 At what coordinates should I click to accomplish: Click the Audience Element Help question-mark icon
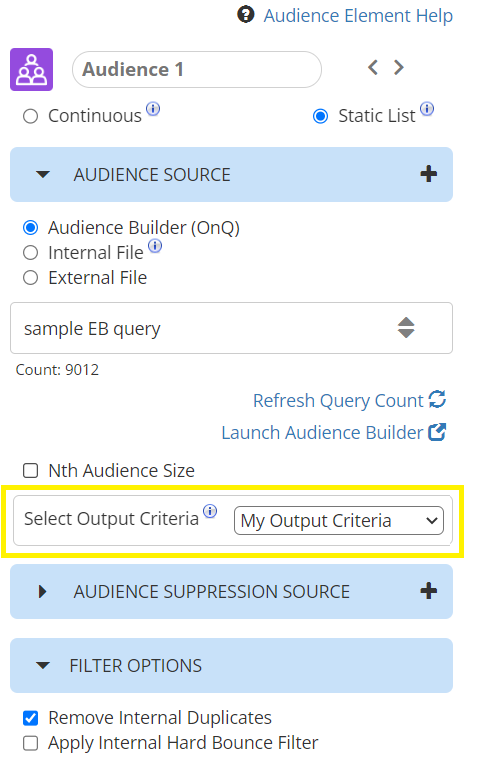point(245,15)
